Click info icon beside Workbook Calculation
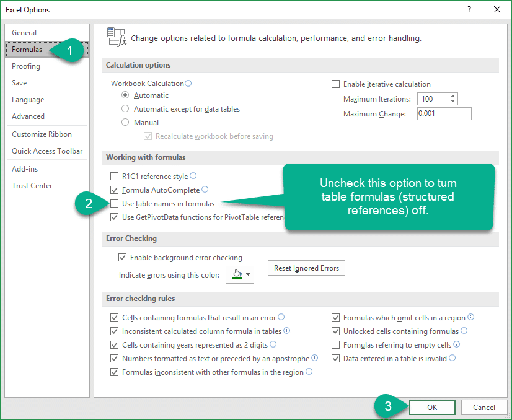This screenshot has height=420, width=512. click(x=188, y=84)
